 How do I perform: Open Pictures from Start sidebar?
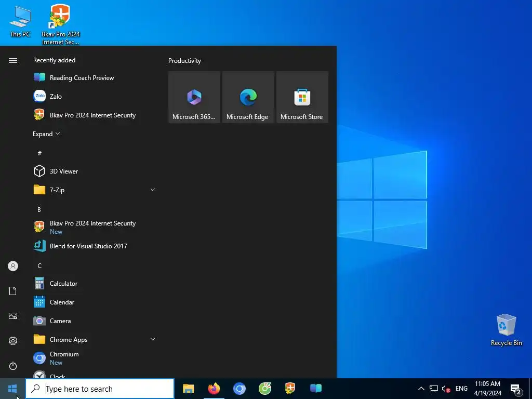point(13,316)
